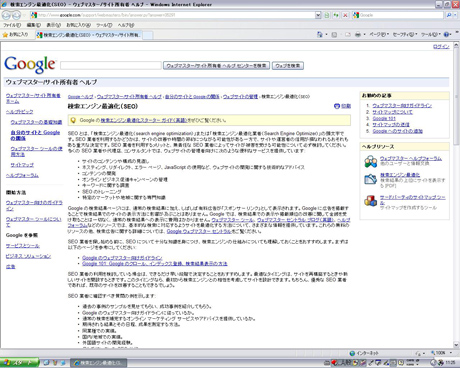Open the address bar history dropdown
Image resolution: width=460 pixels, height=368 pixels.
click(318, 15)
